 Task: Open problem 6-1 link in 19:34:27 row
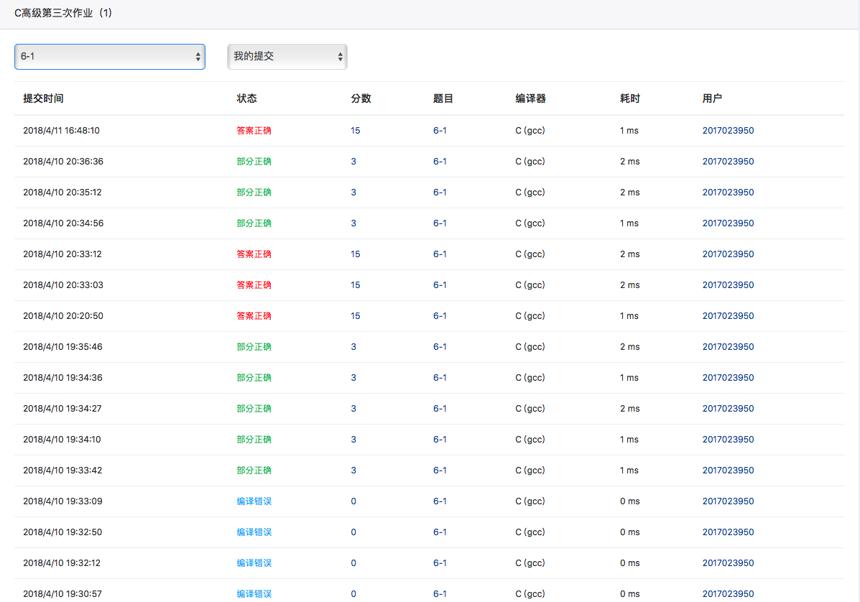pos(440,408)
